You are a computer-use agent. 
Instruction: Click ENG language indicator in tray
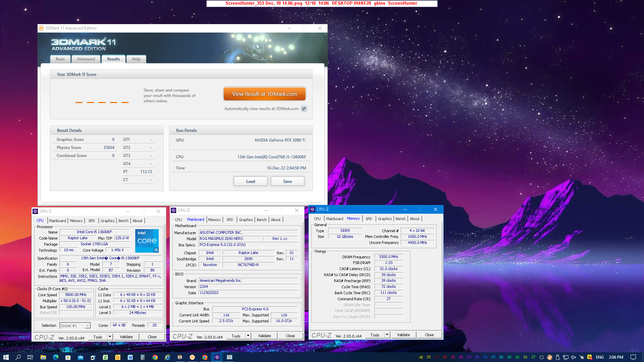pos(600,357)
